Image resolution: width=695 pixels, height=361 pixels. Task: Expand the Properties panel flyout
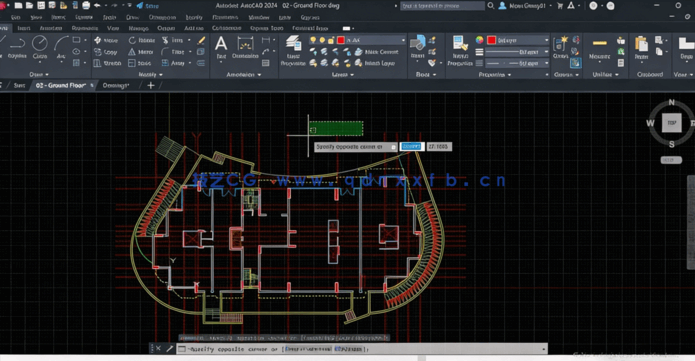tap(495, 75)
